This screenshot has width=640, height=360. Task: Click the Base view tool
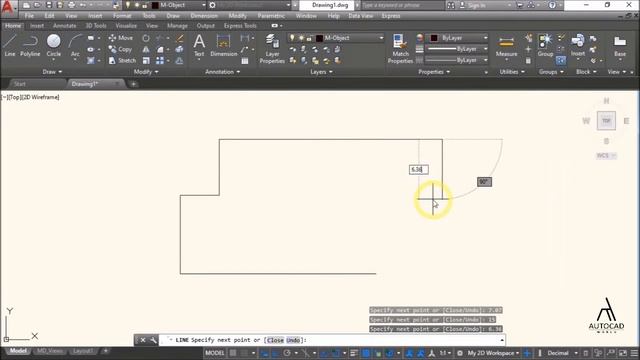[x=620, y=46]
